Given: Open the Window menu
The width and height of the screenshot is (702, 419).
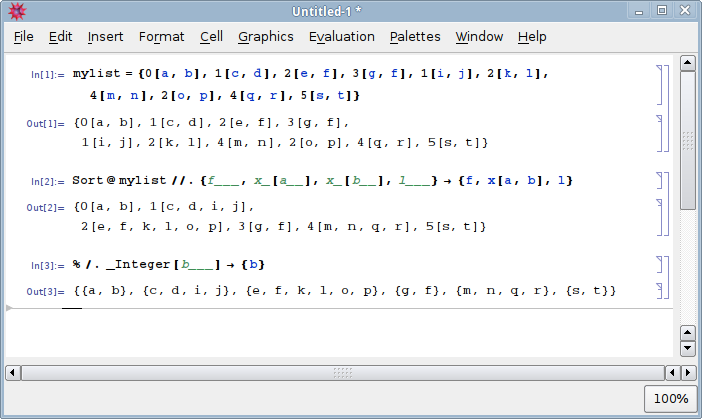Looking at the screenshot, I should [x=479, y=37].
